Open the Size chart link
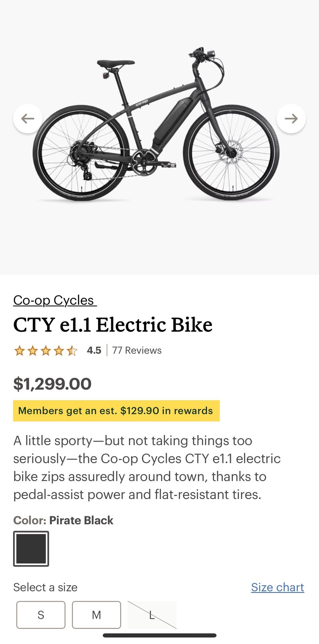The width and height of the screenshot is (319, 644). [x=277, y=587]
